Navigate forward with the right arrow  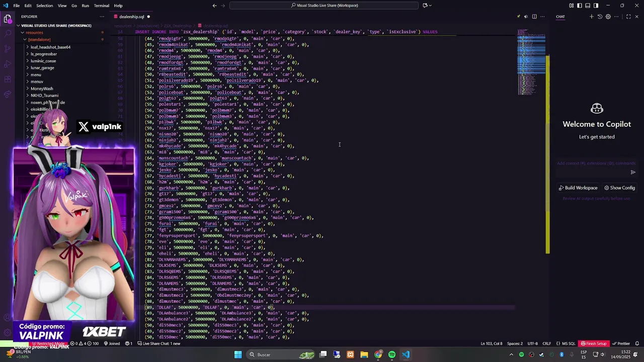point(223,6)
